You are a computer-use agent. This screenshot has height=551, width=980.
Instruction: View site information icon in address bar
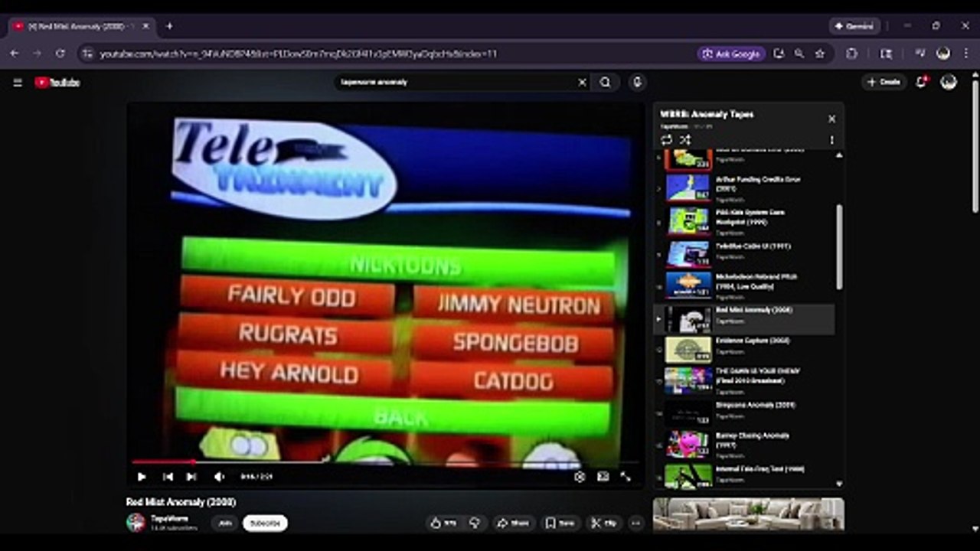88,54
